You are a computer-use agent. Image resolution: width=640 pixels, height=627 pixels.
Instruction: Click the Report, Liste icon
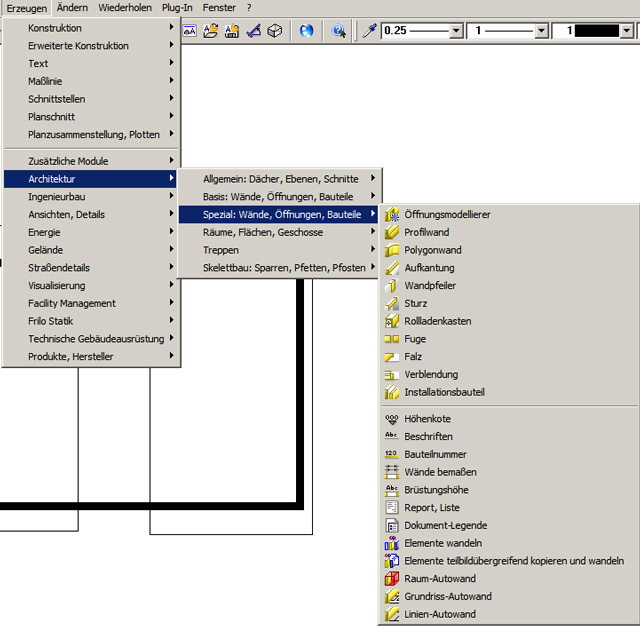(392, 507)
